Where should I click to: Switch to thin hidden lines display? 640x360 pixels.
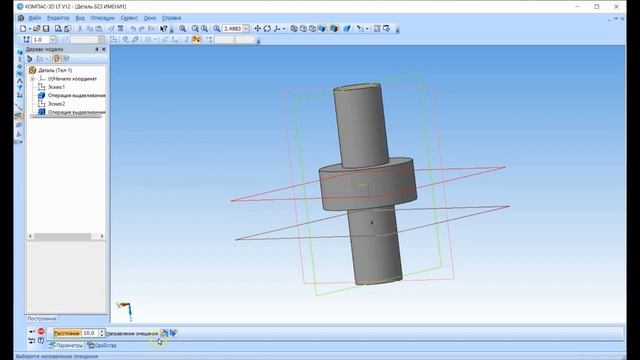click(313, 29)
